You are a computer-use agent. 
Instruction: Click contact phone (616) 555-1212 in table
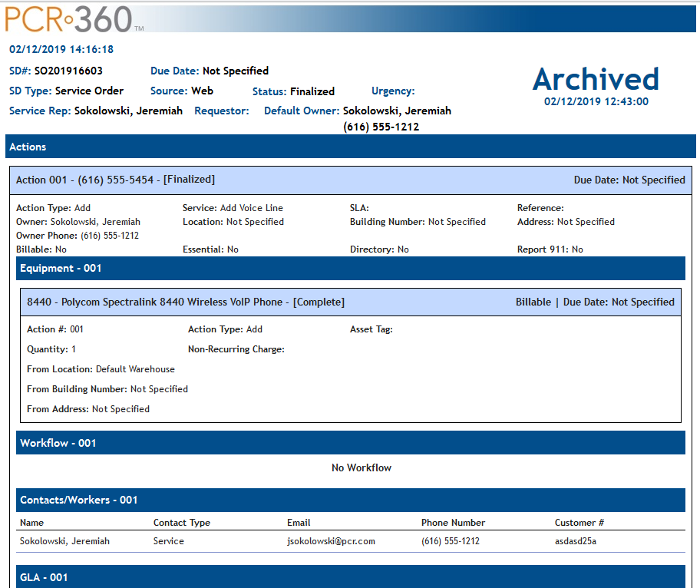coord(450,541)
